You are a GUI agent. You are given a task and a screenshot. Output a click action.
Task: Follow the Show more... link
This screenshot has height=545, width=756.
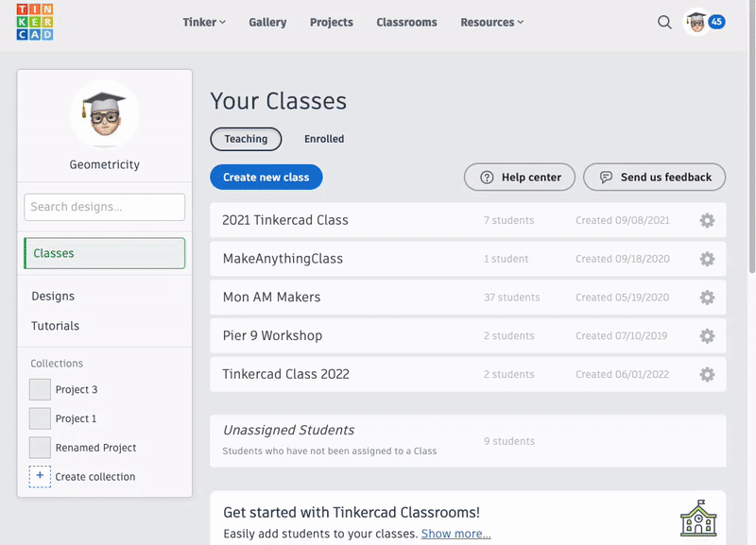[456, 534]
